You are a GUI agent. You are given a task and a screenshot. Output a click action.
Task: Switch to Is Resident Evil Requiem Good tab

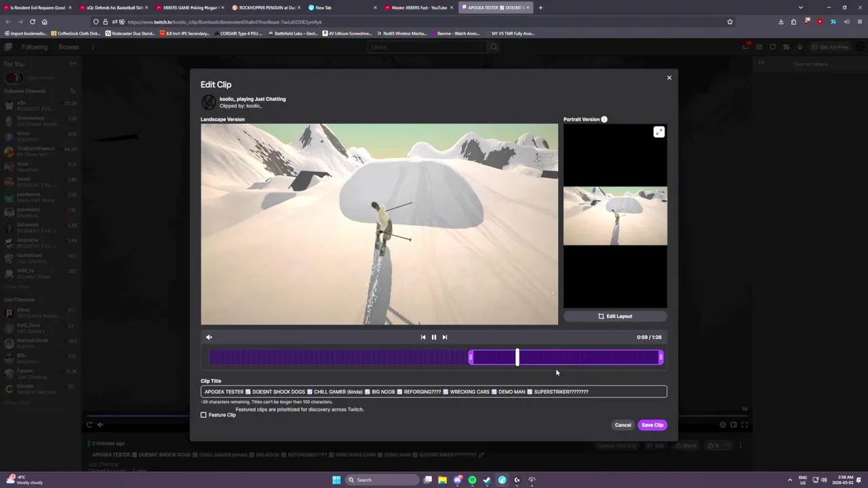(37, 7)
